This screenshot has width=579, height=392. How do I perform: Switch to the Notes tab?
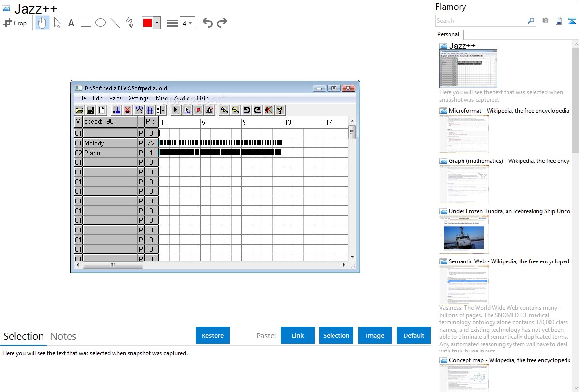[x=63, y=336]
